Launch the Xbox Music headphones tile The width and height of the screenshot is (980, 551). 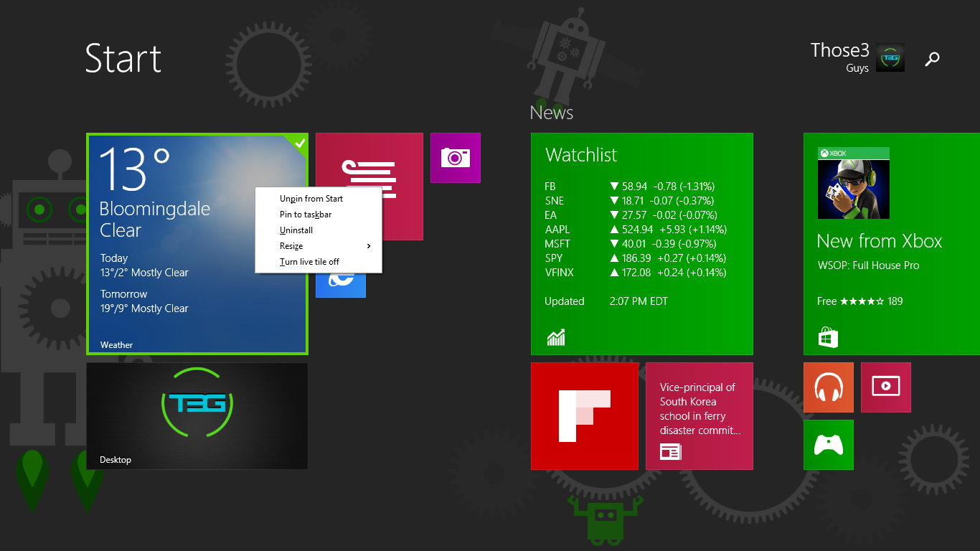pos(828,387)
